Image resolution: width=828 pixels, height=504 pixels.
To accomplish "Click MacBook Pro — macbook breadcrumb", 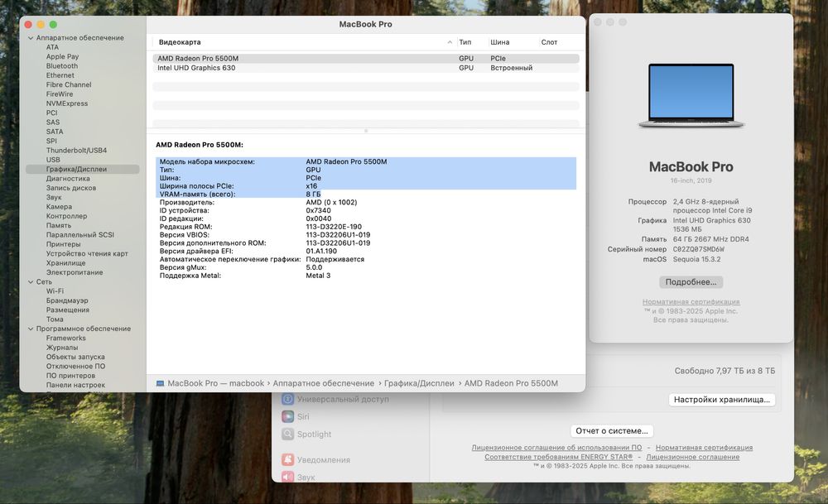I will [x=215, y=384].
